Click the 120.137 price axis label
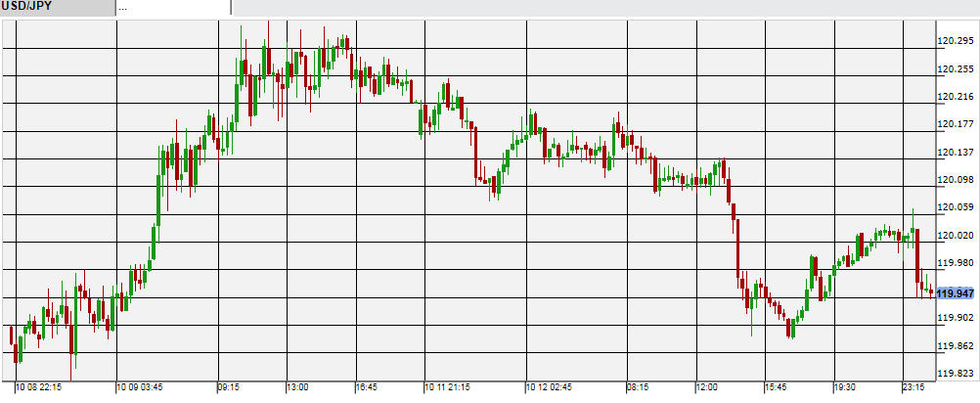This screenshot has height=403, width=980. click(956, 153)
